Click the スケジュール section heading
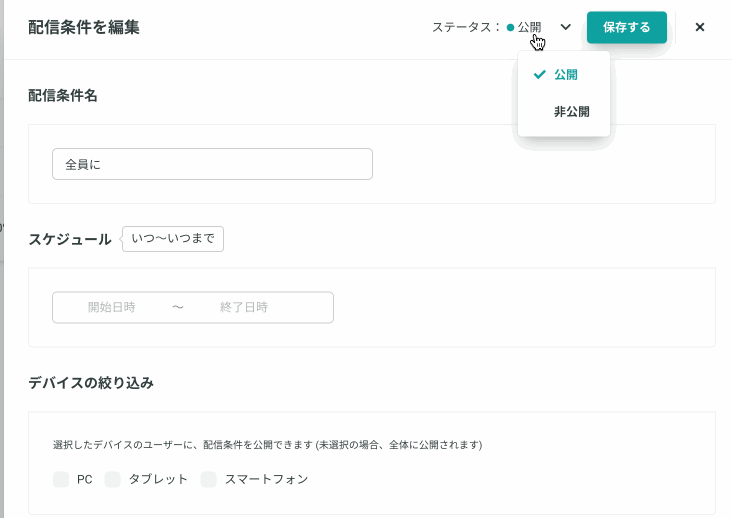The image size is (732, 518). [x=70, y=239]
